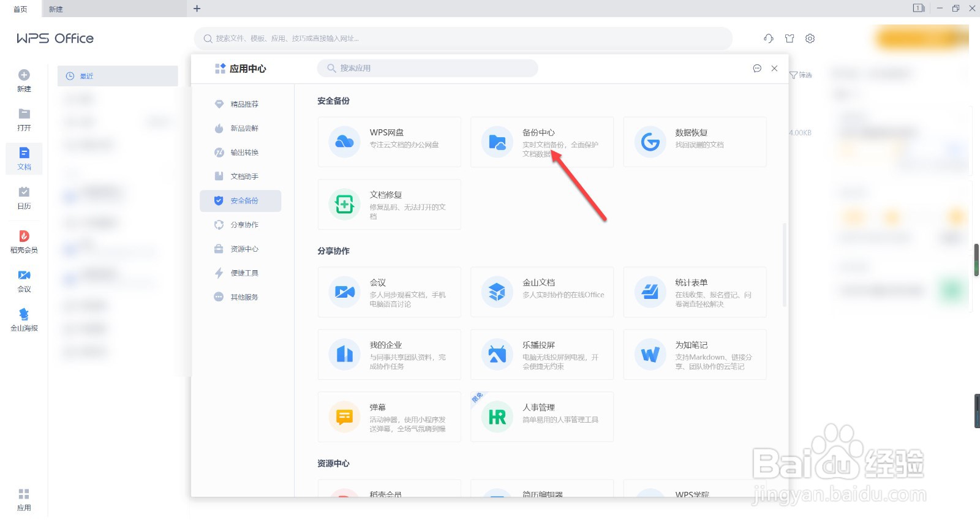Open the 我的企业 enterprise app

coord(389,355)
